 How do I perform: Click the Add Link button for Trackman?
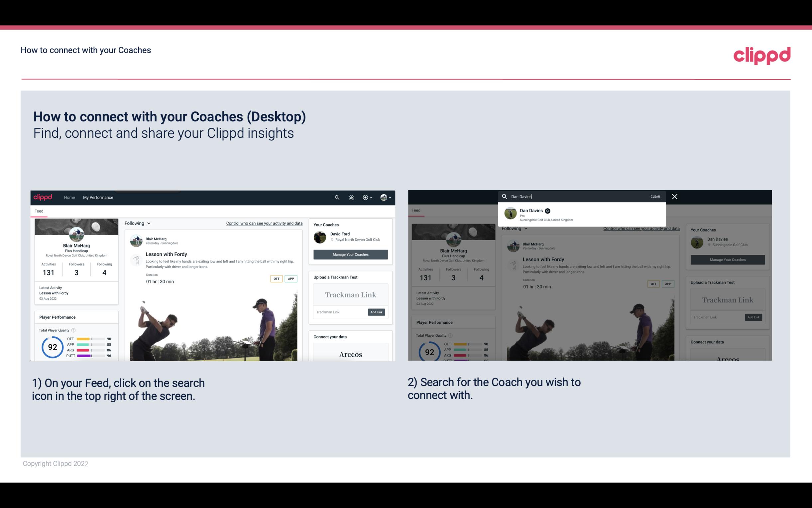376,312
